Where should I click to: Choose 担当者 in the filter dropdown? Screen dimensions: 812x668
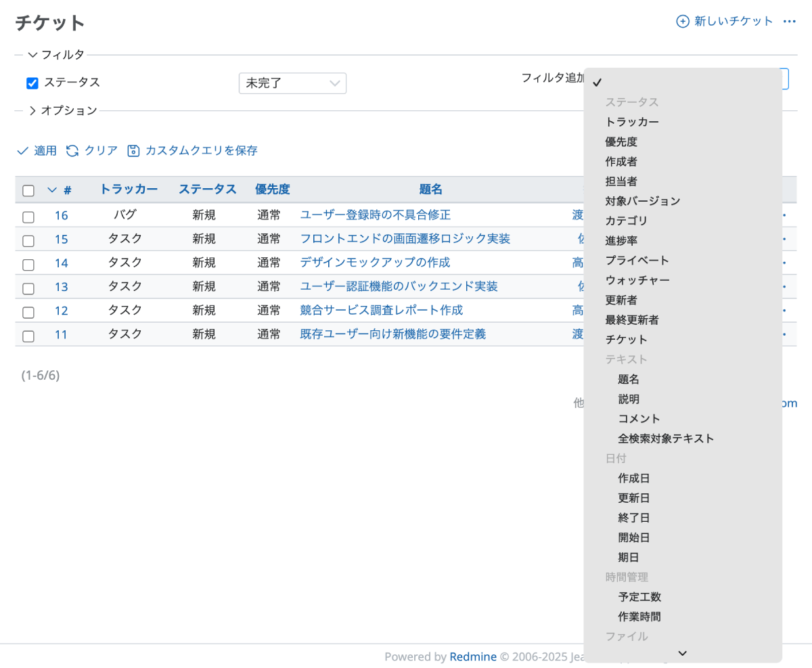621,181
